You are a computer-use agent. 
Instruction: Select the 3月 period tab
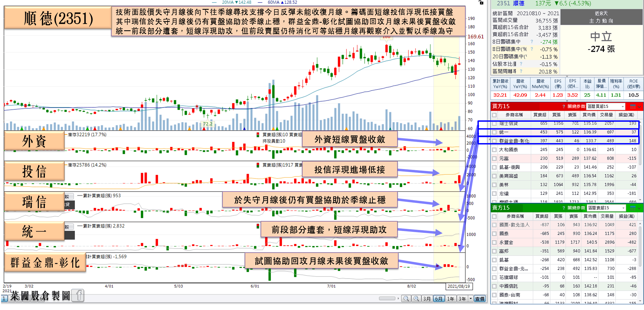click(427, 299)
